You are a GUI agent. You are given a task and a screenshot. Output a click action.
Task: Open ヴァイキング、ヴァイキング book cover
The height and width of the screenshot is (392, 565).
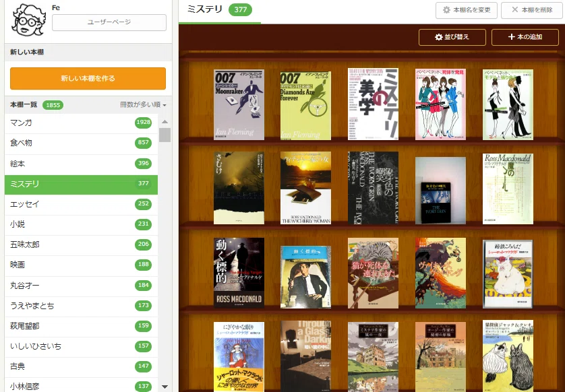click(x=440, y=273)
